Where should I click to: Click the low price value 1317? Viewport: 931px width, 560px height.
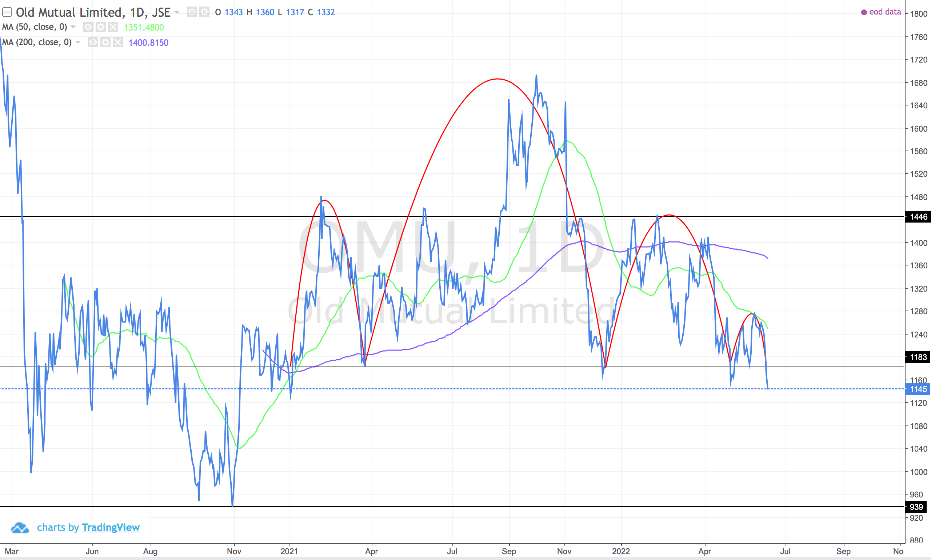[x=295, y=12]
